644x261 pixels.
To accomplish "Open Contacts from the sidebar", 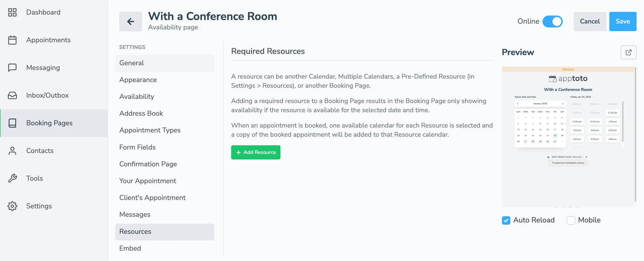I will 40,151.
